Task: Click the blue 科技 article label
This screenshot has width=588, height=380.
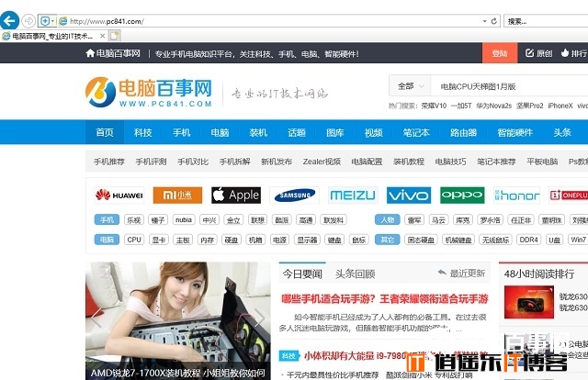Action: pyautogui.click(x=289, y=355)
